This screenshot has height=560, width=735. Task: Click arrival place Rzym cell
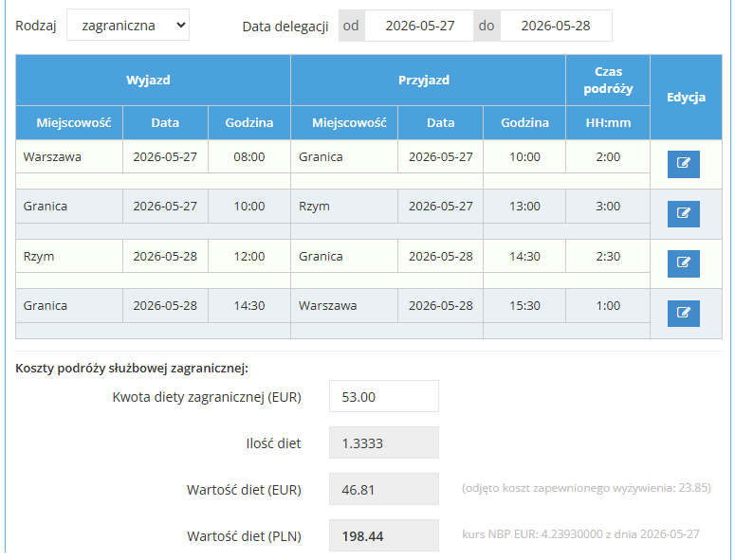(x=344, y=207)
